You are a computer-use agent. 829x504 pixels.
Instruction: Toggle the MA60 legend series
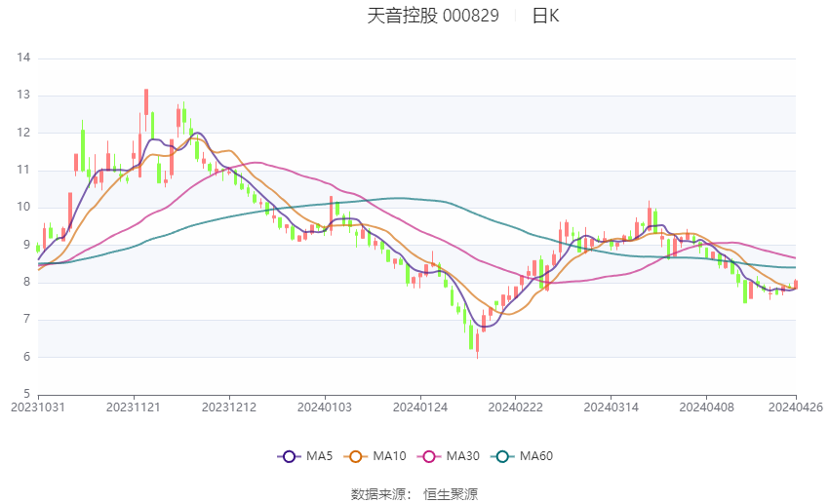[522, 456]
